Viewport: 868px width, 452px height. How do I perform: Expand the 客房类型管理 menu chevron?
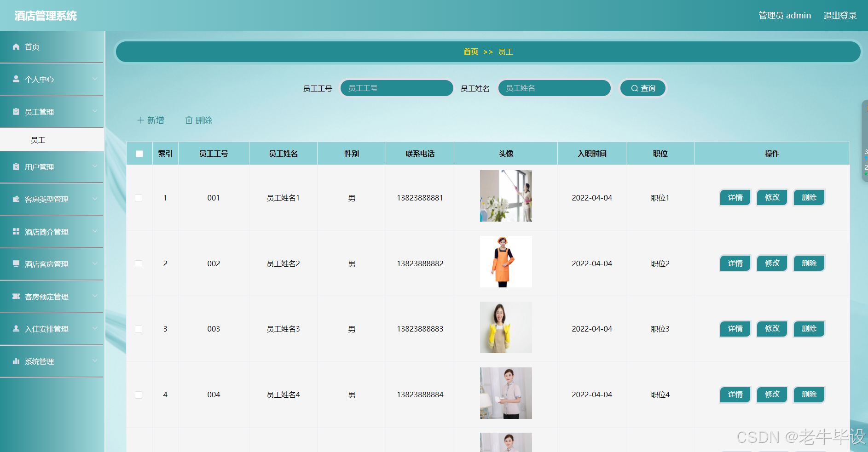[x=95, y=199]
